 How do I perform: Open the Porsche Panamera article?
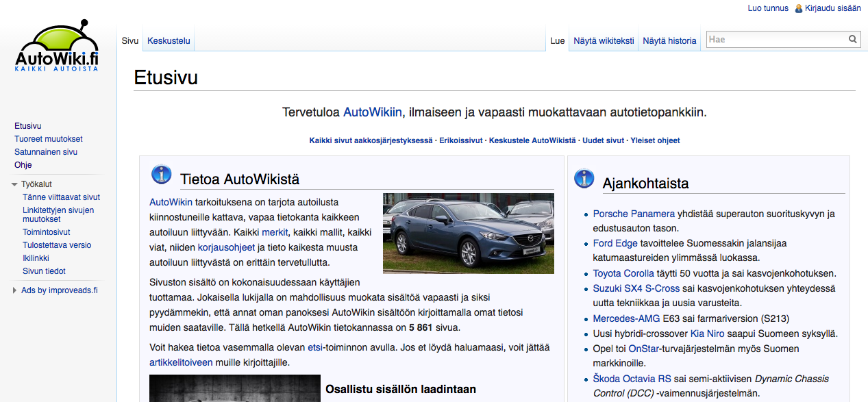pos(634,214)
